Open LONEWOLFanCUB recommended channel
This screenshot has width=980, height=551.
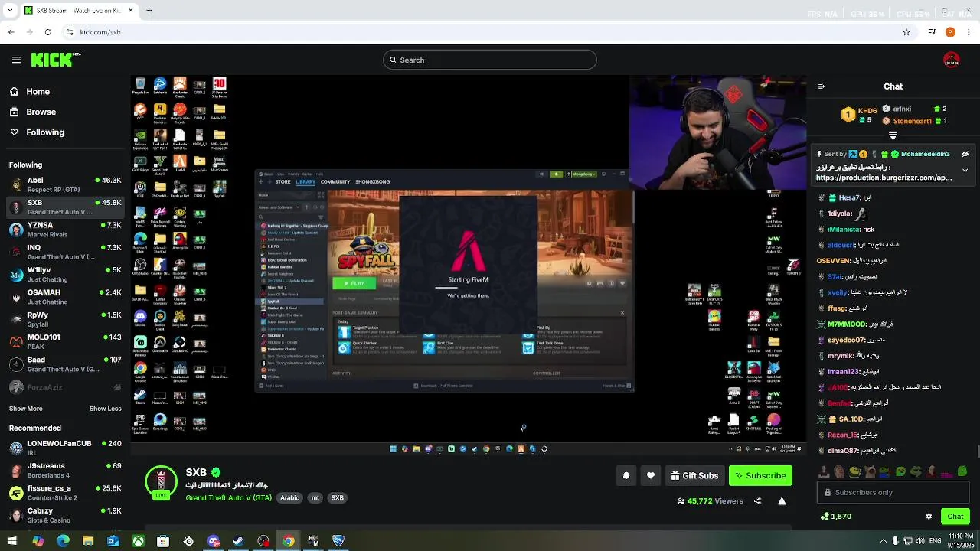(65, 448)
